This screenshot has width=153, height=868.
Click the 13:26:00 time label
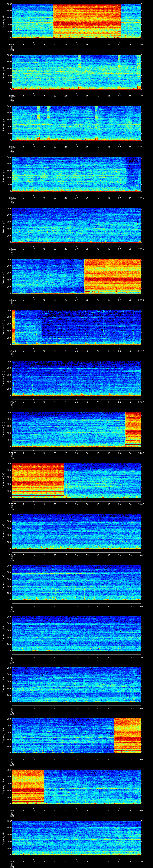click(x=12, y=657)
